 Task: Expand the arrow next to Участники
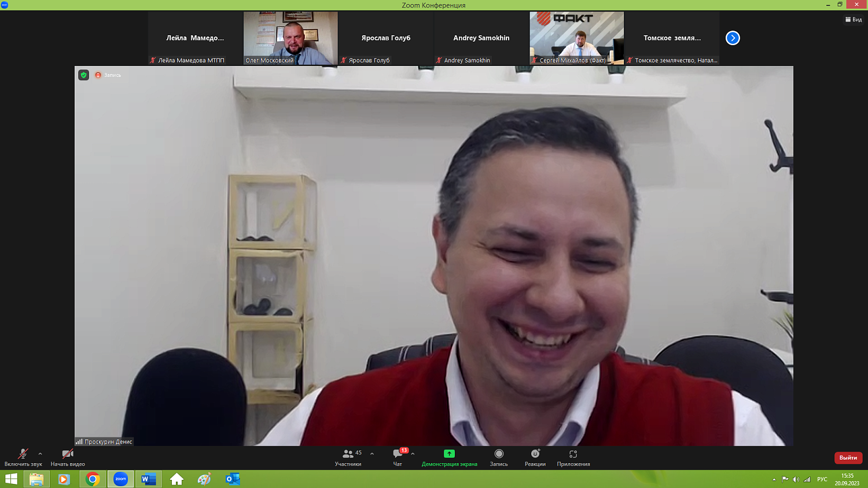(372, 454)
